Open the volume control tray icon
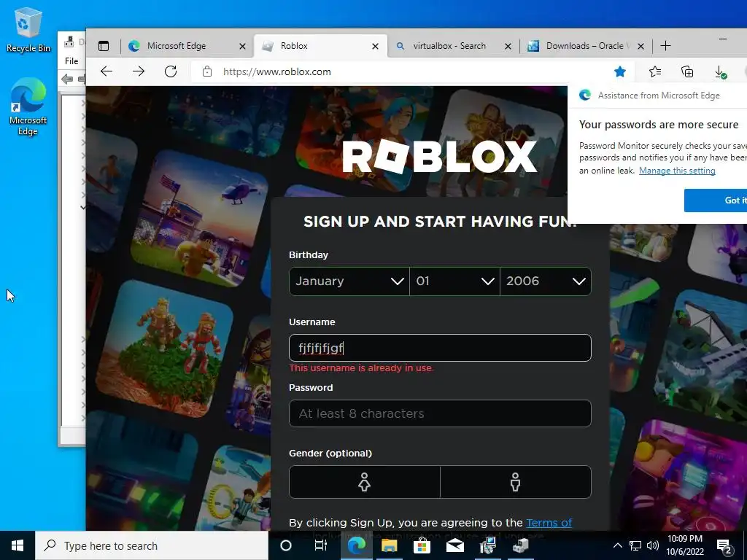Viewport: 747px width, 560px height. (x=653, y=545)
